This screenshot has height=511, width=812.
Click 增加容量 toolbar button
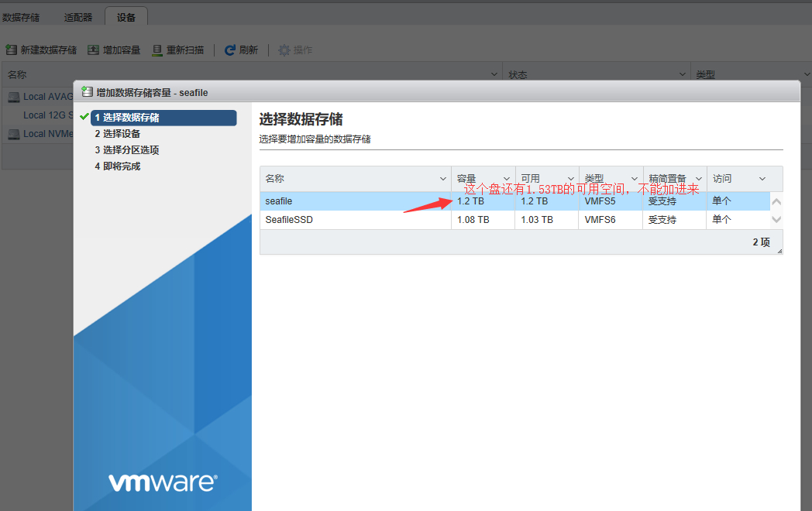tap(115, 50)
